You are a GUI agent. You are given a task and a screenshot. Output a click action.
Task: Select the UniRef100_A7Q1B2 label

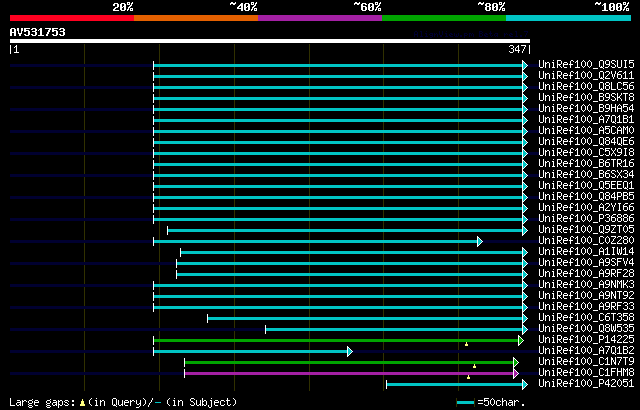tap(586, 351)
